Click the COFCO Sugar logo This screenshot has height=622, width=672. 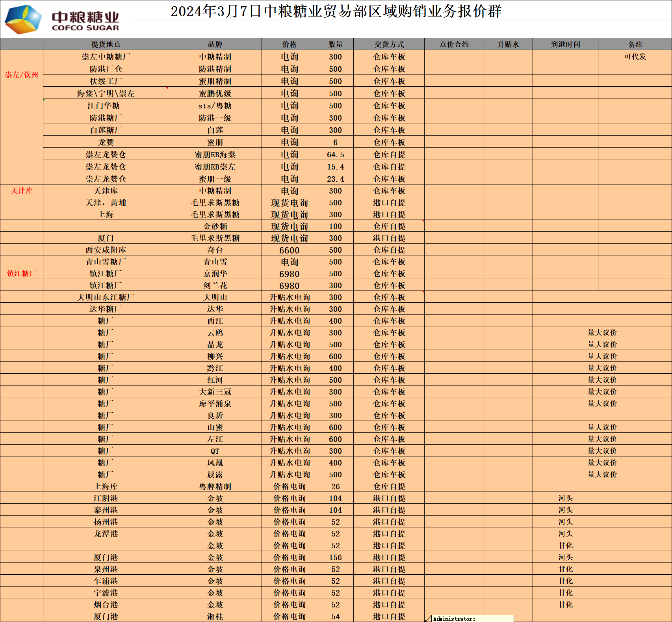(x=62, y=19)
